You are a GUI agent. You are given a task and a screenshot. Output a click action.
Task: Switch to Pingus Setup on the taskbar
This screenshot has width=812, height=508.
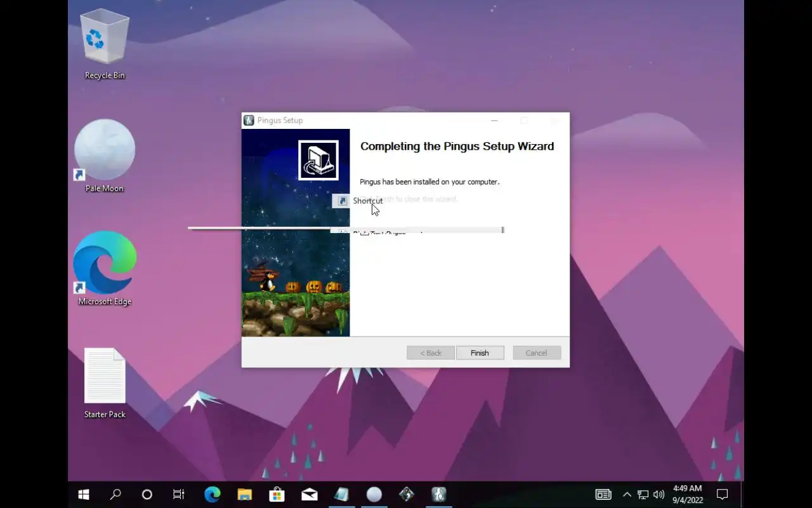point(439,495)
